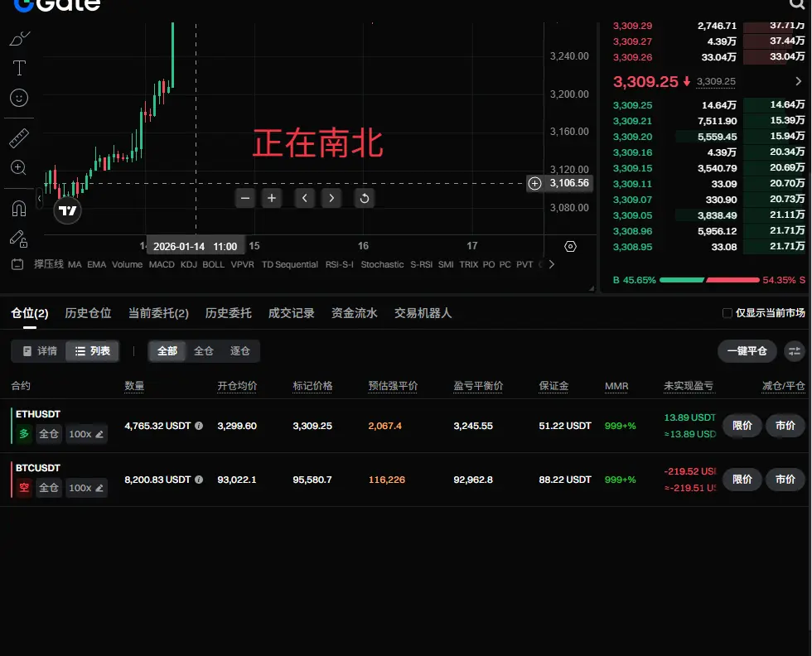Zoom in chart with plus button
Screen dimensions: 812x656
[272, 198]
